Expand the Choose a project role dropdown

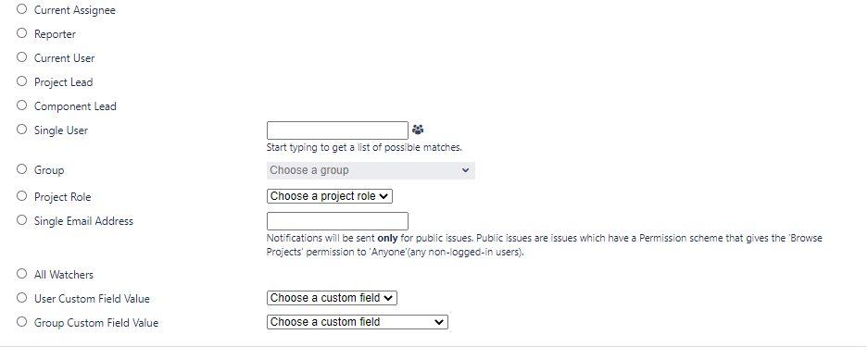[x=330, y=196]
